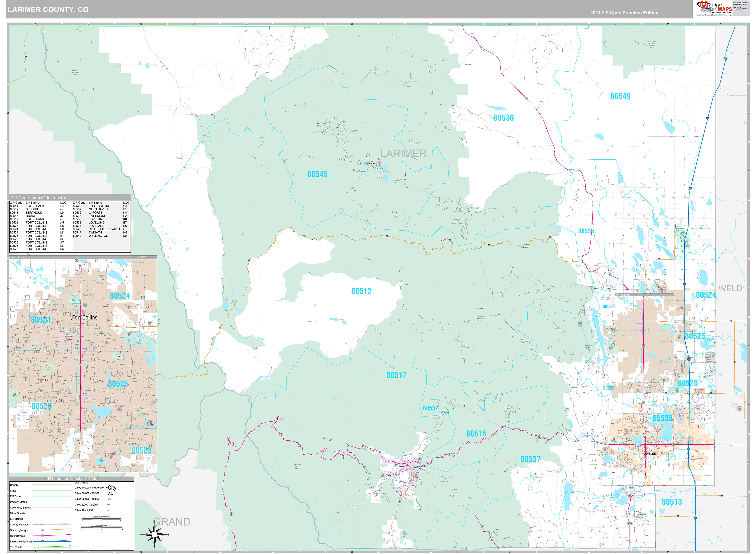Toggle the ZIP Code line in the legend
This screenshot has height=554, width=756.
pos(52,496)
